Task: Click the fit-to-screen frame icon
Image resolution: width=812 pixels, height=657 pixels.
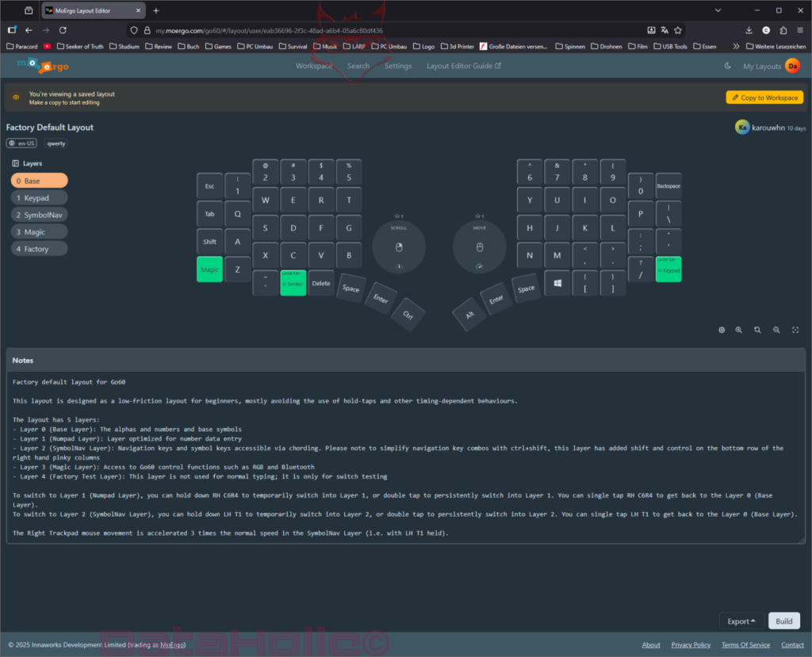Action: [x=795, y=330]
